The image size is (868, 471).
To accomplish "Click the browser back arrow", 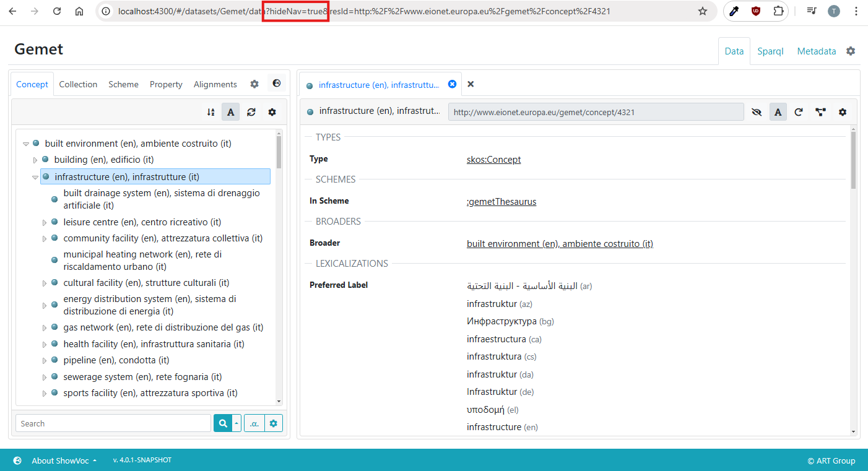I will tap(12, 11).
